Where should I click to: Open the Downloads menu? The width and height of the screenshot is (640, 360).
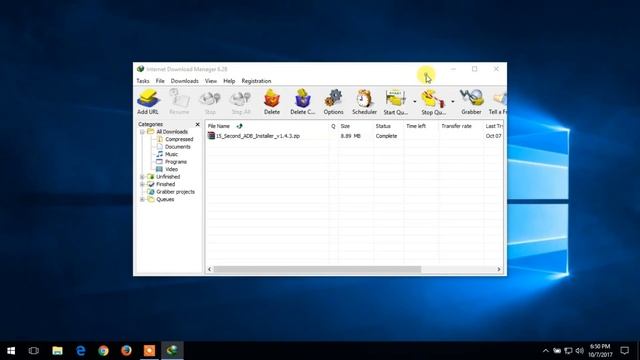tap(184, 81)
